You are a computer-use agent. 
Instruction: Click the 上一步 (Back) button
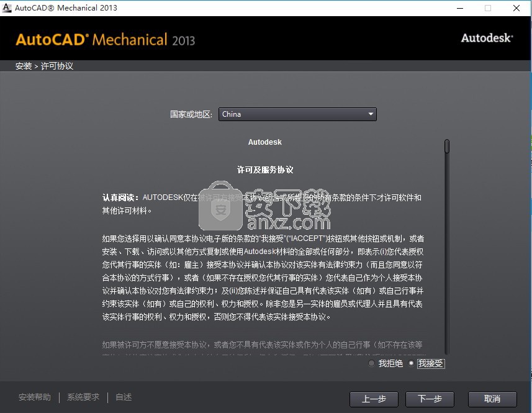click(x=374, y=399)
